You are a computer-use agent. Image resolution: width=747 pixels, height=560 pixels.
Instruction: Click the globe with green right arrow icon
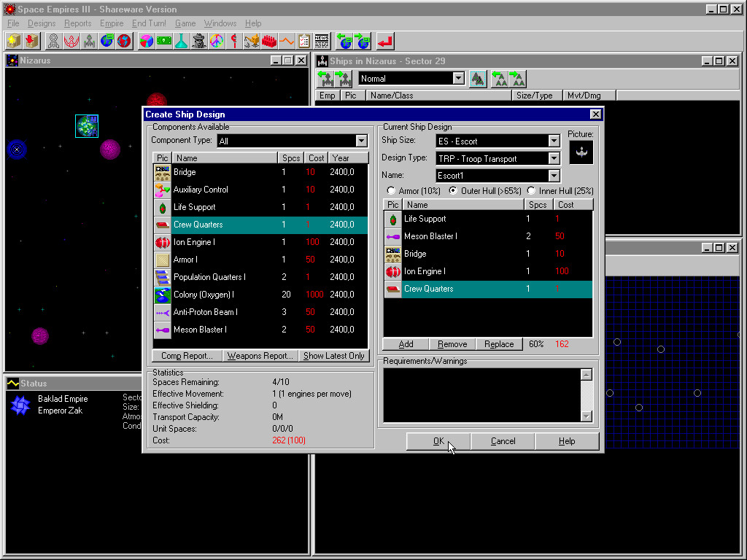point(362,41)
